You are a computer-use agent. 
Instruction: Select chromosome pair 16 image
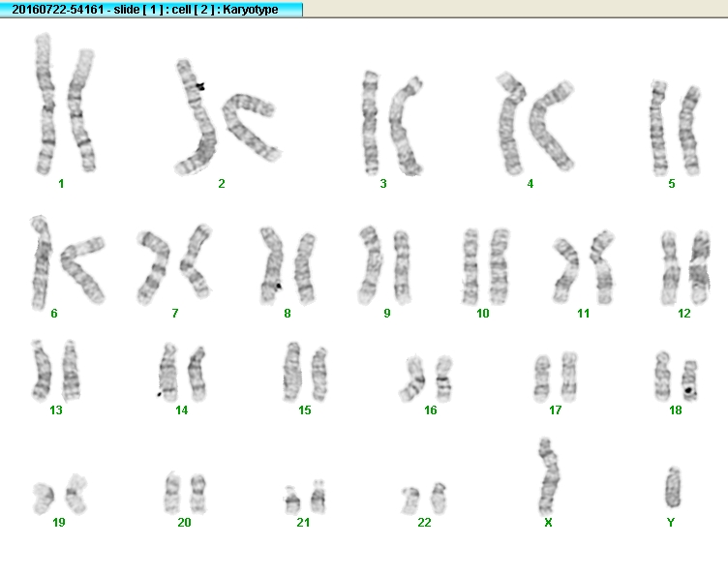pos(426,379)
